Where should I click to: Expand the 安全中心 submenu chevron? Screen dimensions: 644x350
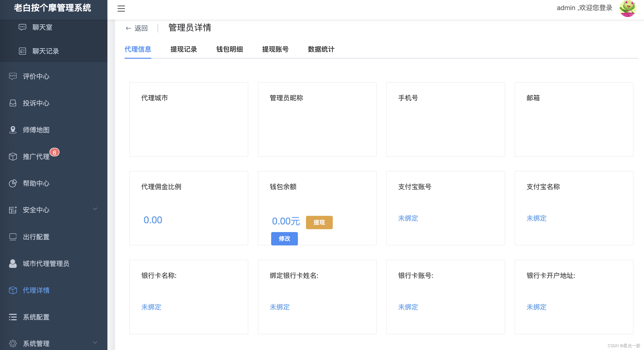(x=95, y=209)
